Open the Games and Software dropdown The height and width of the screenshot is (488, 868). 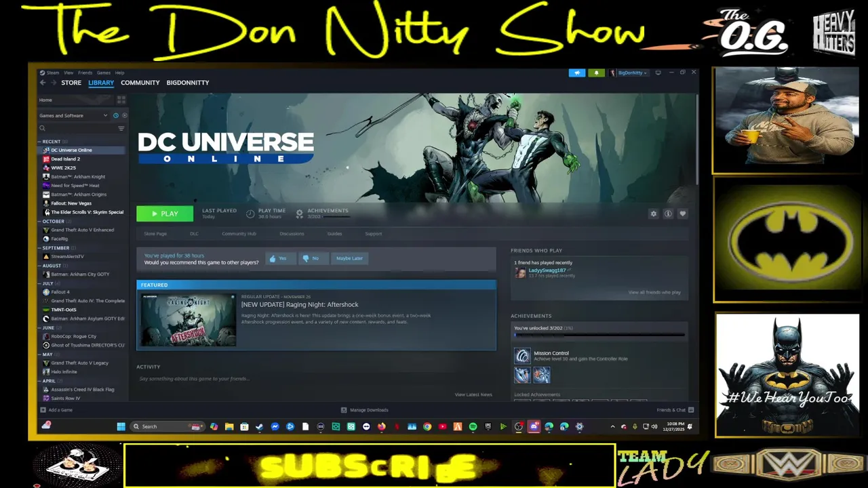(73, 116)
